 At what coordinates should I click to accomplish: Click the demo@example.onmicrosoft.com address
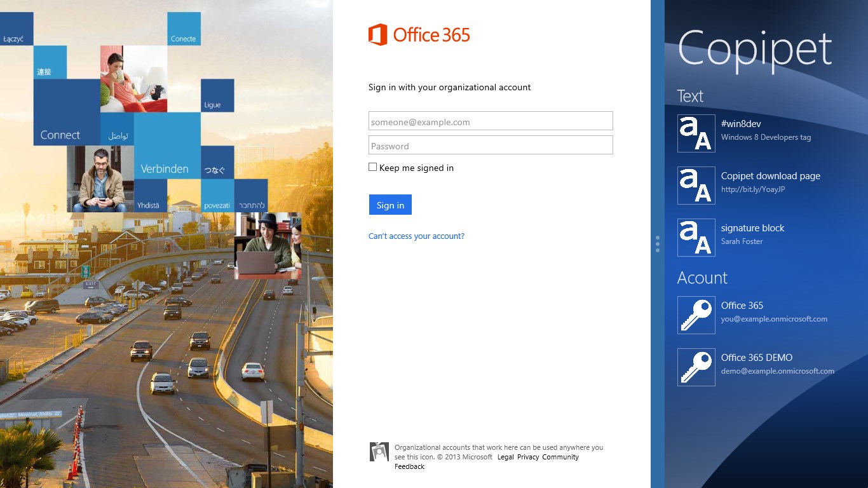tap(778, 371)
